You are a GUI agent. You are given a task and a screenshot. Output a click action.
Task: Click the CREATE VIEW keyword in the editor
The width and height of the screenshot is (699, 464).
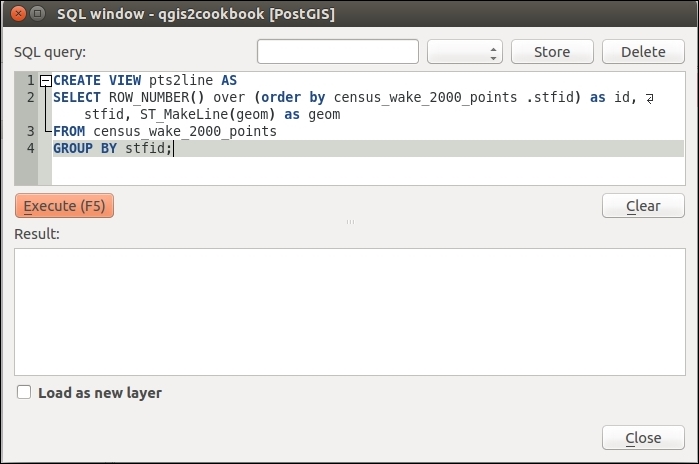pyautogui.click(x=95, y=80)
